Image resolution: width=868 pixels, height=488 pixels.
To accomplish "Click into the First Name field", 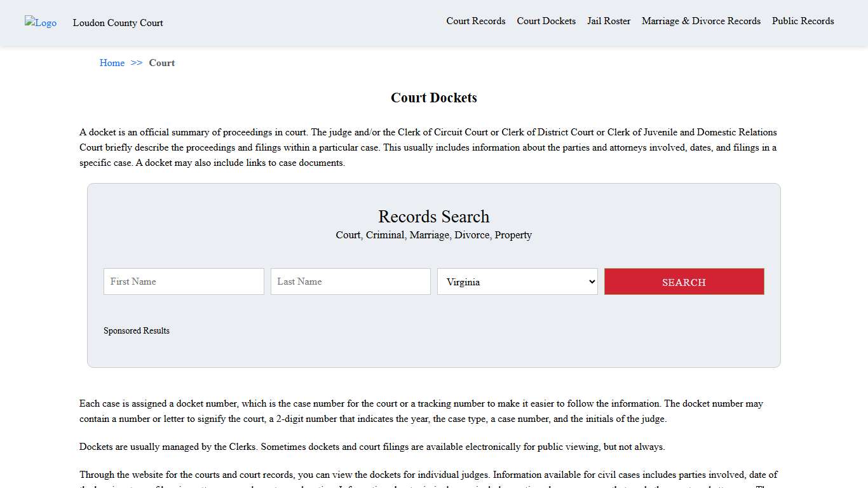I will 184,281.
